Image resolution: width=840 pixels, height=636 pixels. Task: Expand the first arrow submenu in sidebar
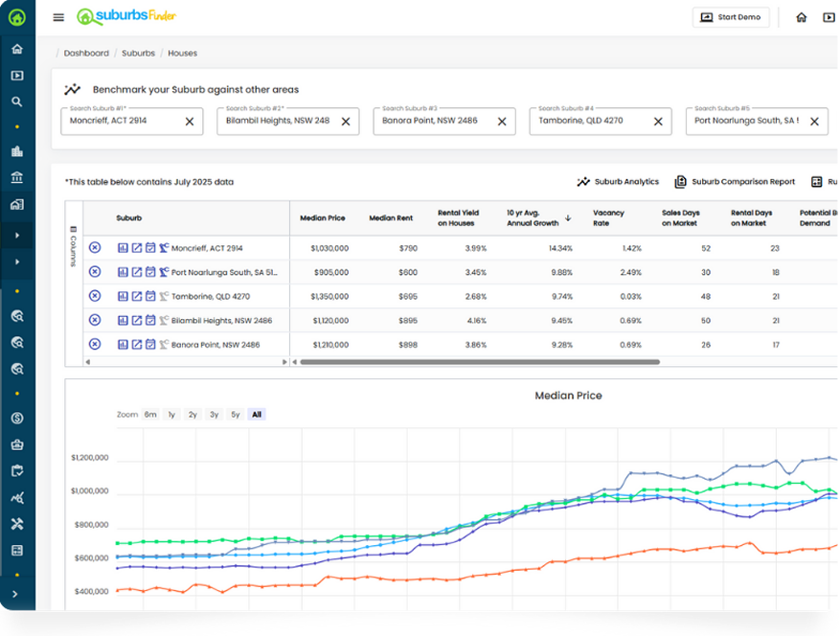pyautogui.click(x=17, y=235)
